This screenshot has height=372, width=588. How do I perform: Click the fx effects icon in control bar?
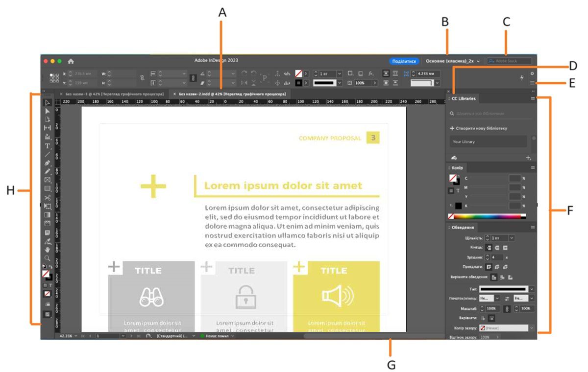tap(371, 73)
